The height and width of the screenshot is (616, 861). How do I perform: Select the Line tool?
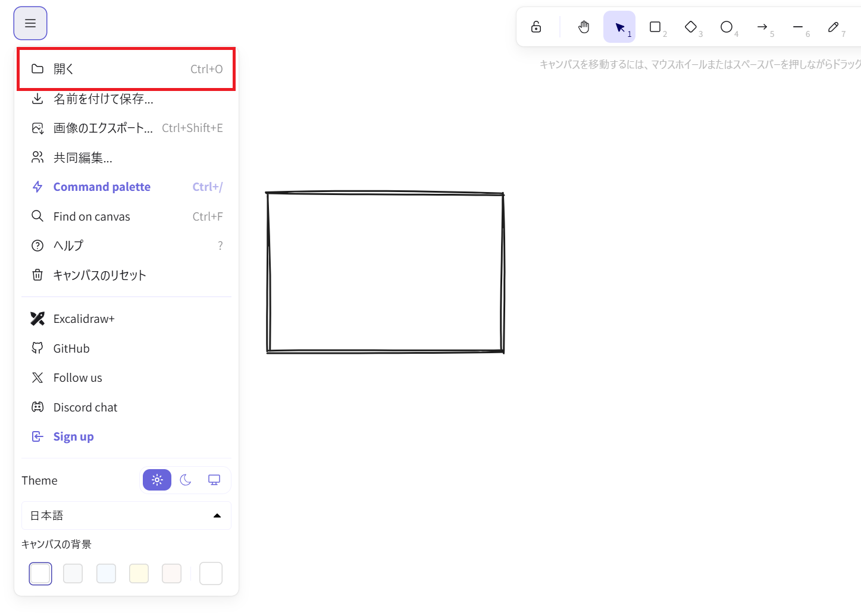pos(798,27)
